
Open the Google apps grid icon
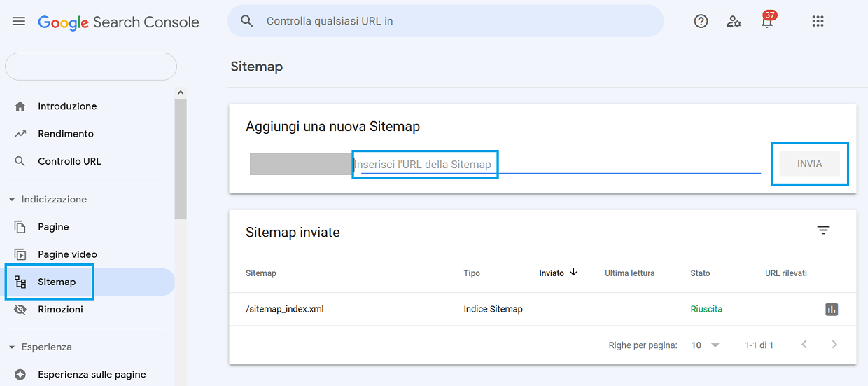pyautogui.click(x=818, y=21)
